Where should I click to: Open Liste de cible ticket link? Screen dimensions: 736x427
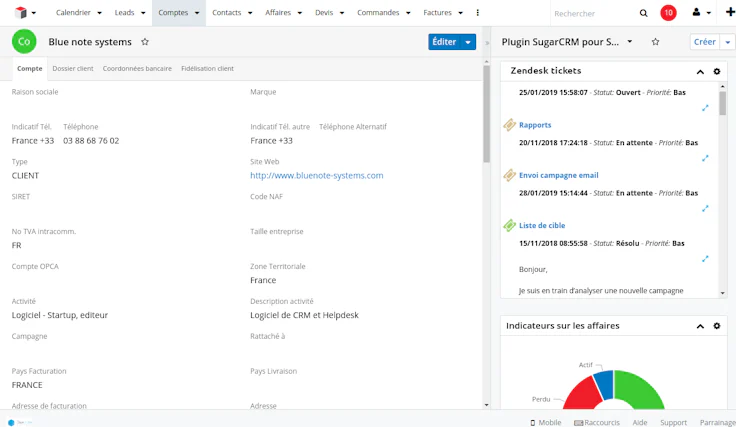[x=542, y=225]
